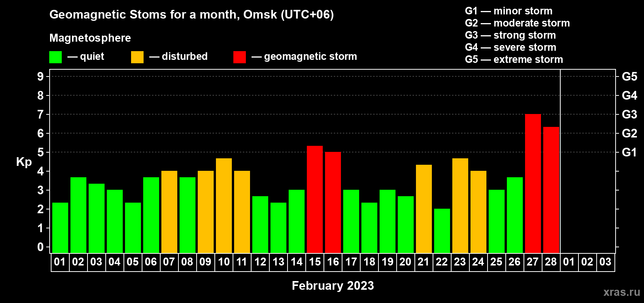Select the green bar for February 22
The width and height of the screenshot is (644, 303).
[442, 231]
